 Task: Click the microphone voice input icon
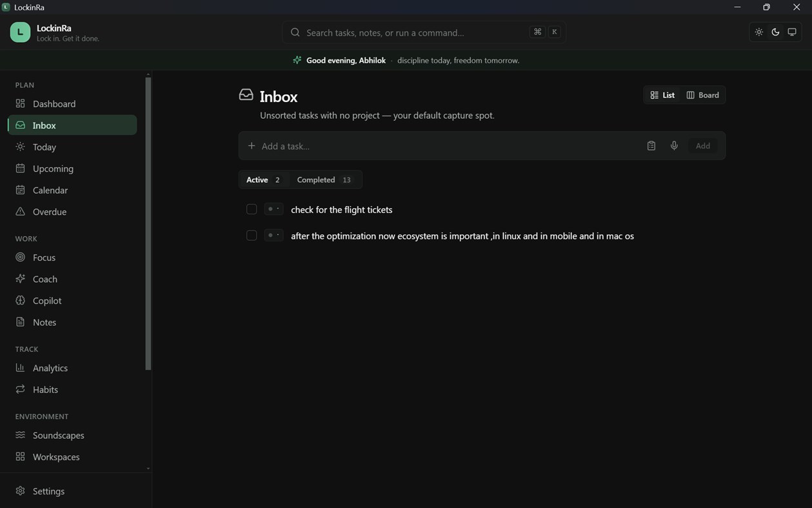coord(674,146)
